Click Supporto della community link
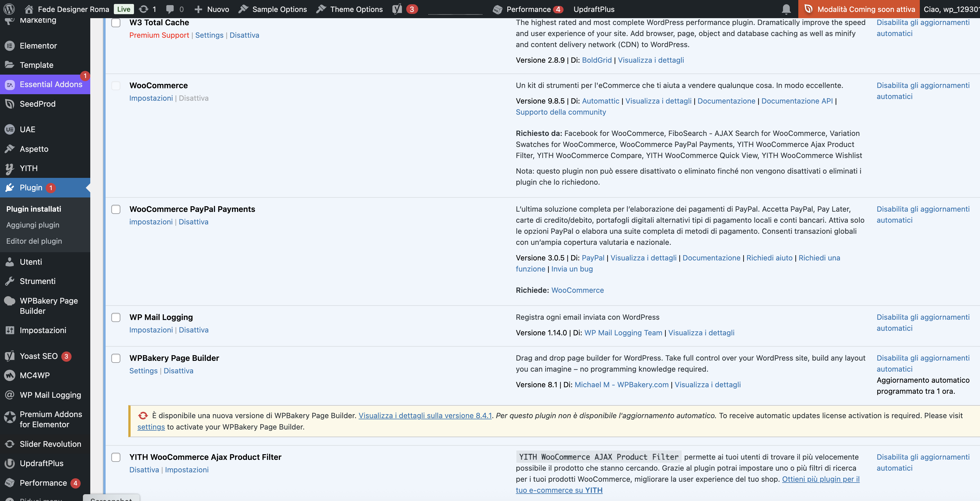Screen dimensions: 980x501 point(561,112)
